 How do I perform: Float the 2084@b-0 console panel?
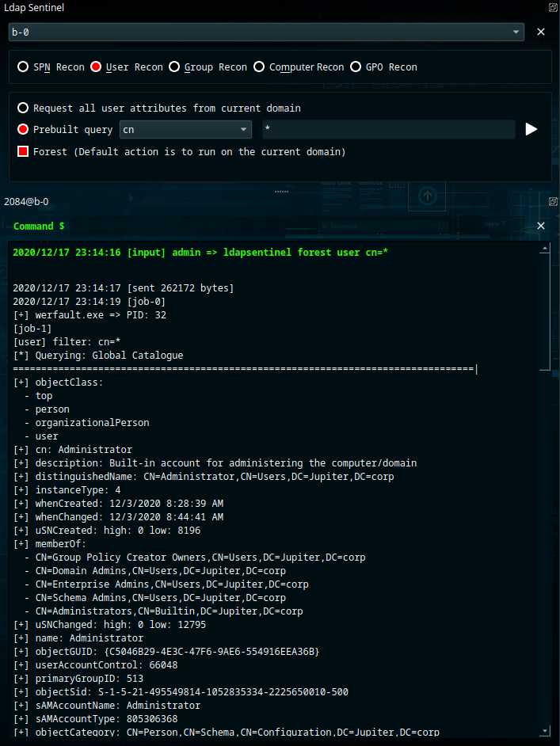click(552, 201)
